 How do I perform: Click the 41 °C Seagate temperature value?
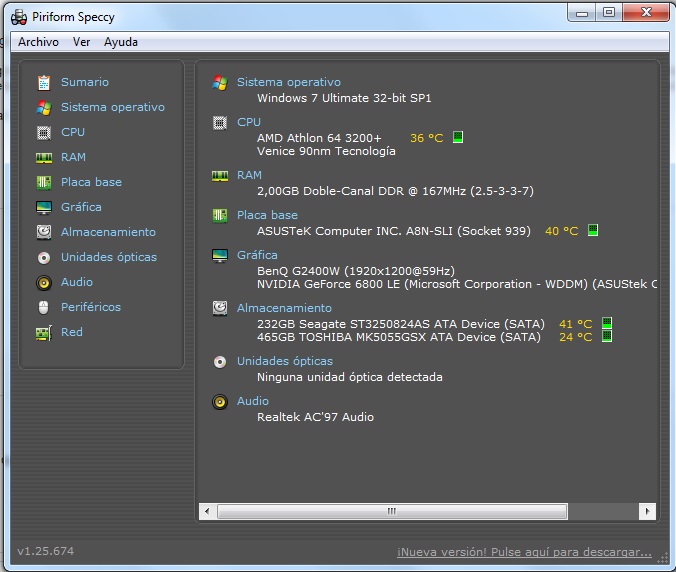[x=576, y=324]
